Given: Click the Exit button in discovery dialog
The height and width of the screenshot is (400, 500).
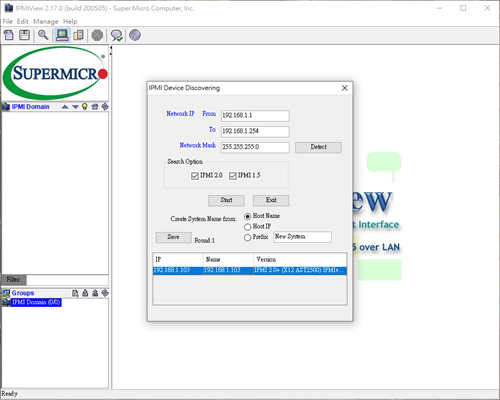Looking at the screenshot, I should click(271, 200).
